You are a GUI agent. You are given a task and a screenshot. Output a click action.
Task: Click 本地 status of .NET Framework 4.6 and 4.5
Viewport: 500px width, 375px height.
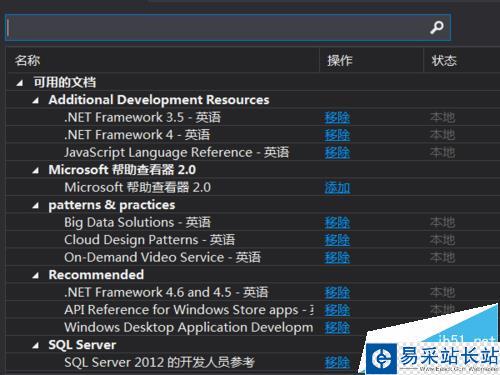click(442, 293)
